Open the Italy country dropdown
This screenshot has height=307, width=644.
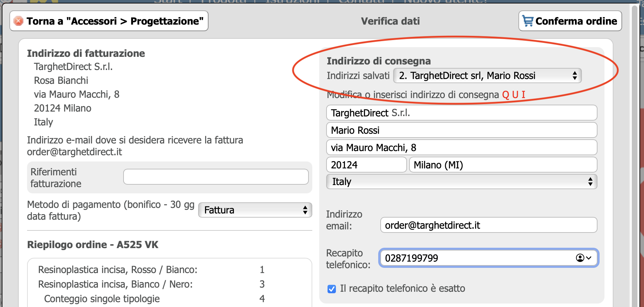tap(461, 182)
